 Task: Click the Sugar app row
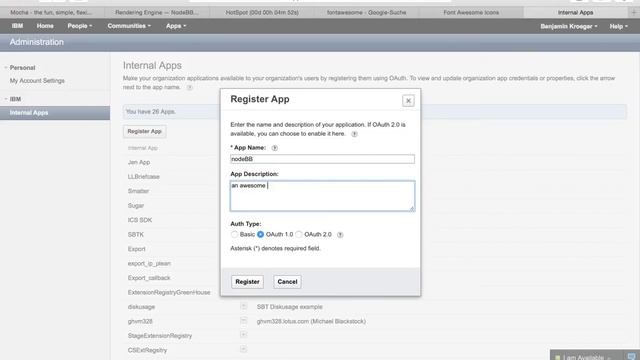tap(136, 206)
